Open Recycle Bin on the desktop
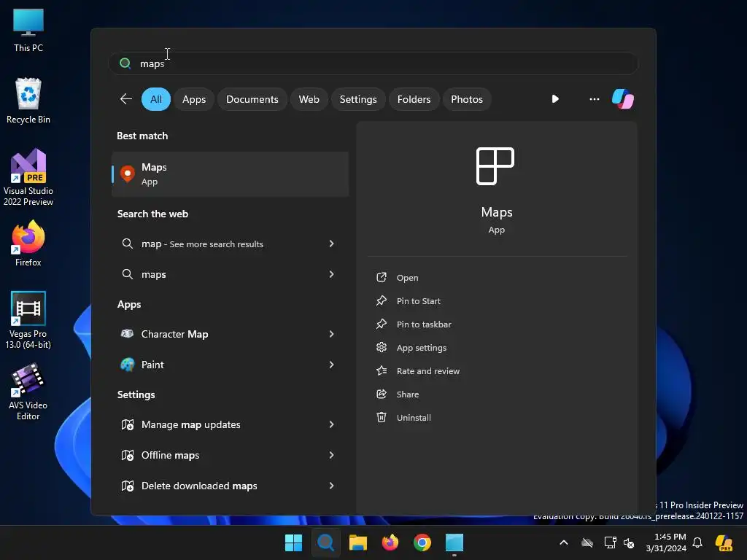 pyautogui.click(x=28, y=101)
